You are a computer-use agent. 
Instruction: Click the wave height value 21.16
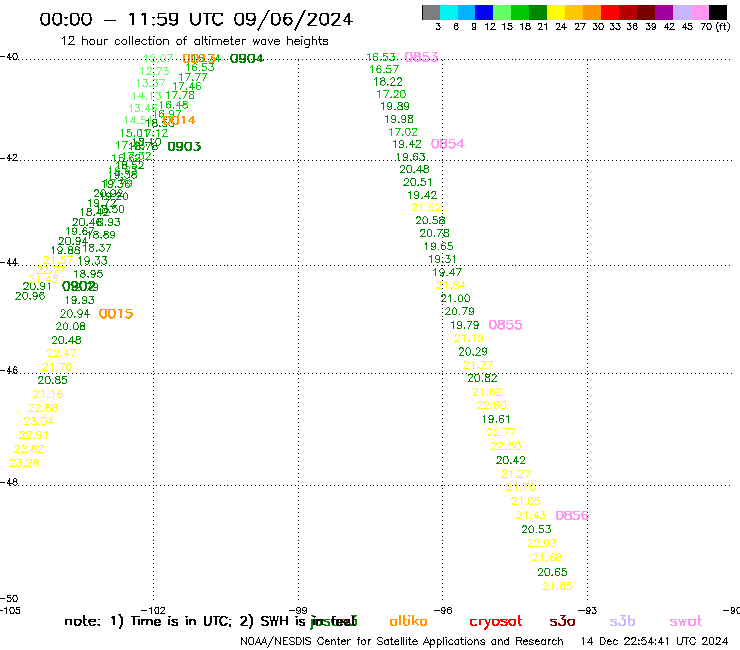(x=48, y=394)
